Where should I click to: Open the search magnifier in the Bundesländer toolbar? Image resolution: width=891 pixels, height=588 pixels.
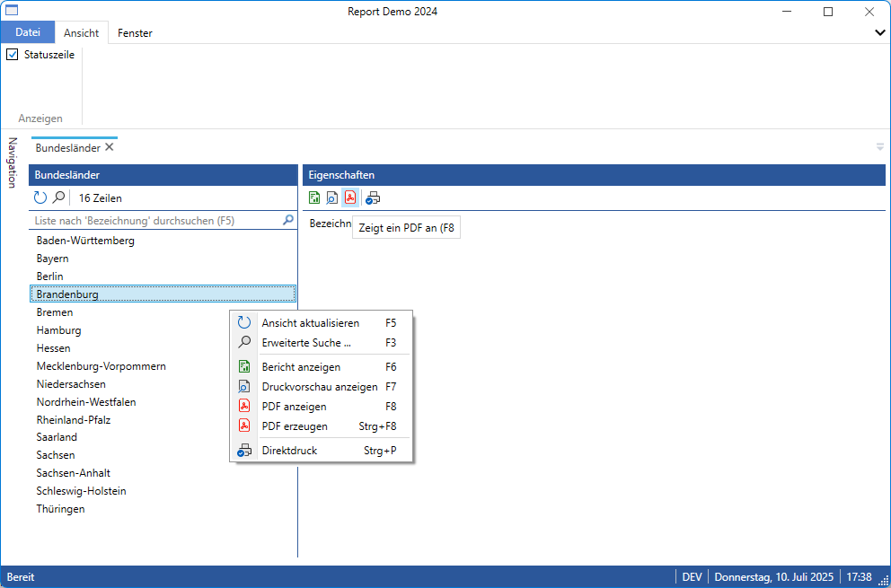[59, 197]
